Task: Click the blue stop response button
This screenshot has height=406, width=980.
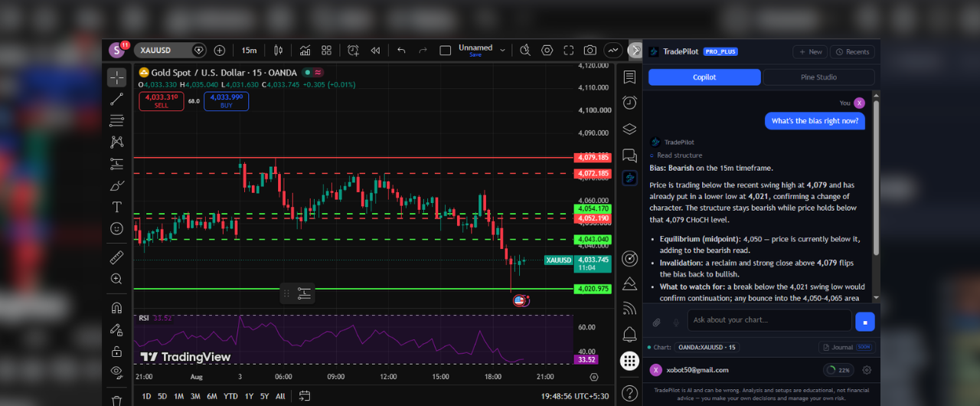Action: [x=864, y=322]
